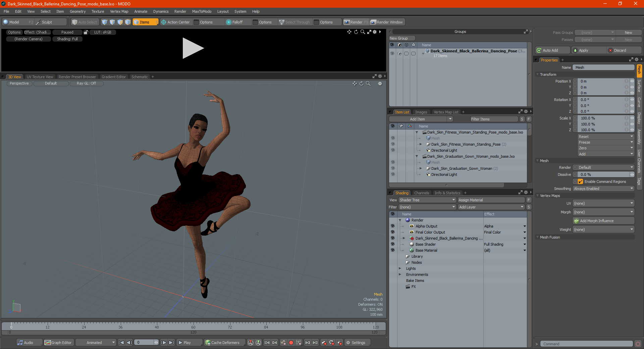Switch to Images tab
Image resolution: width=644 pixels, height=349 pixels.
[x=421, y=112]
